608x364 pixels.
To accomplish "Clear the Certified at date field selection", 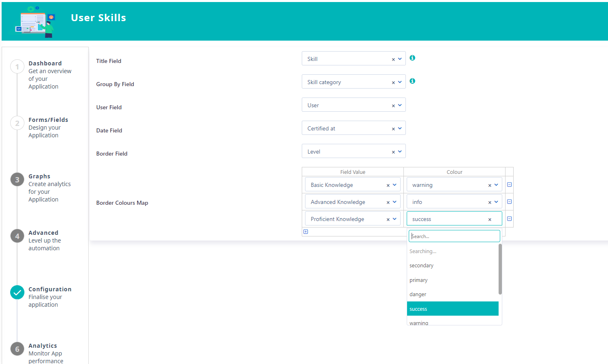I will coord(393,128).
